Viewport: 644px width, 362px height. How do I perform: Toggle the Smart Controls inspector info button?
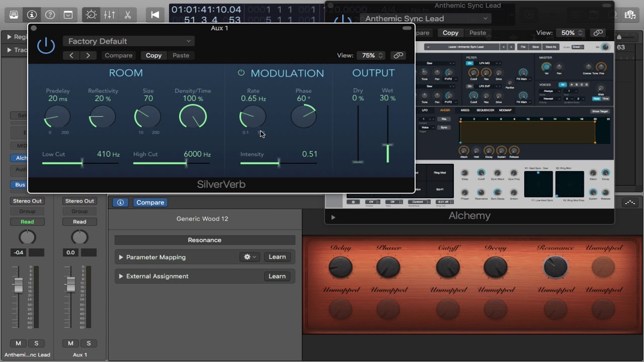120,203
